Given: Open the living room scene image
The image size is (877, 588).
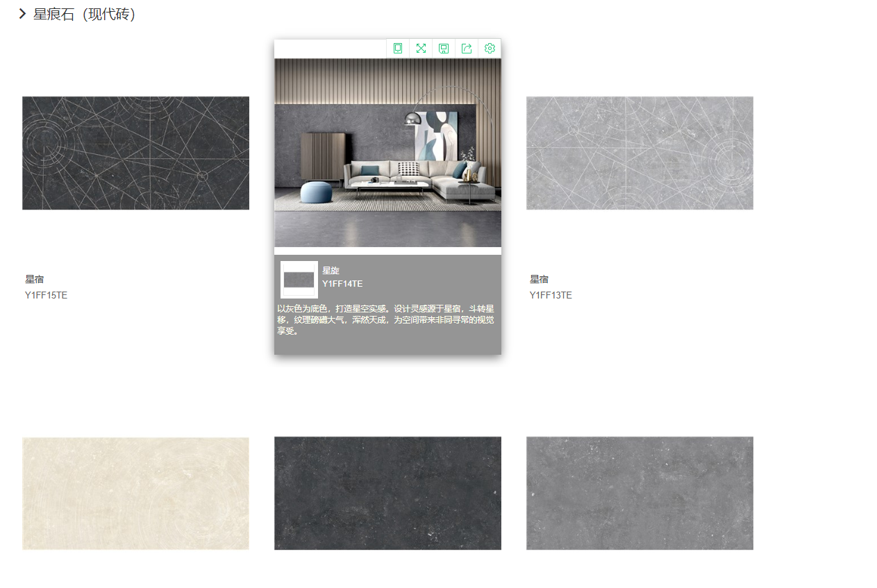Looking at the screenshot, I should pos(387,153).
